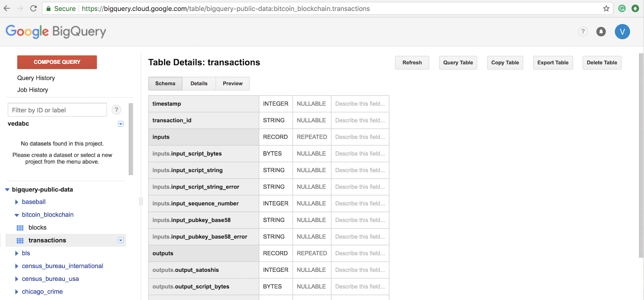The height and width of the screenshot is (300, 644).
Task: Open the green upload extension icon
Action: point(635,8)
